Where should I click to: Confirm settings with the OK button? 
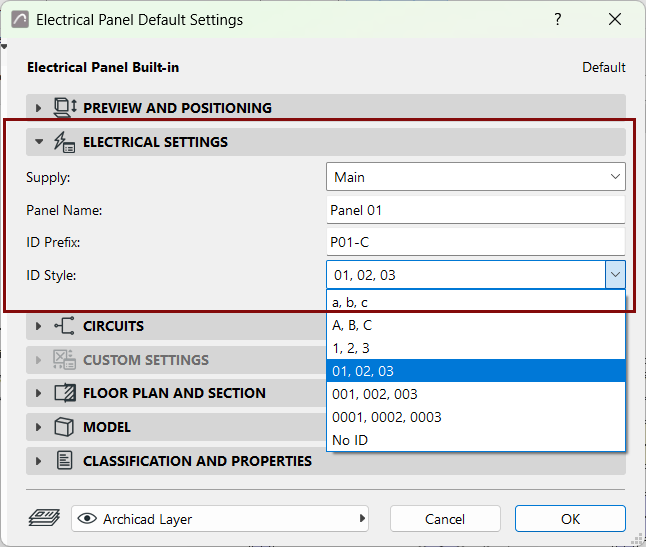(570, 519)
